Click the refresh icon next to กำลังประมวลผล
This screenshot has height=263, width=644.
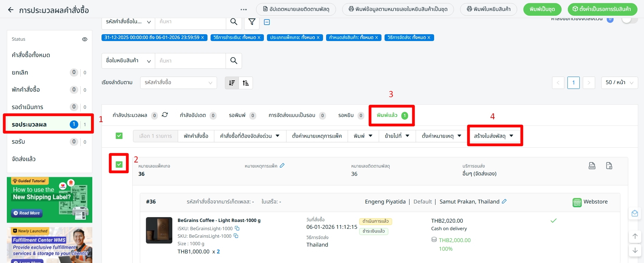point(165,115)
